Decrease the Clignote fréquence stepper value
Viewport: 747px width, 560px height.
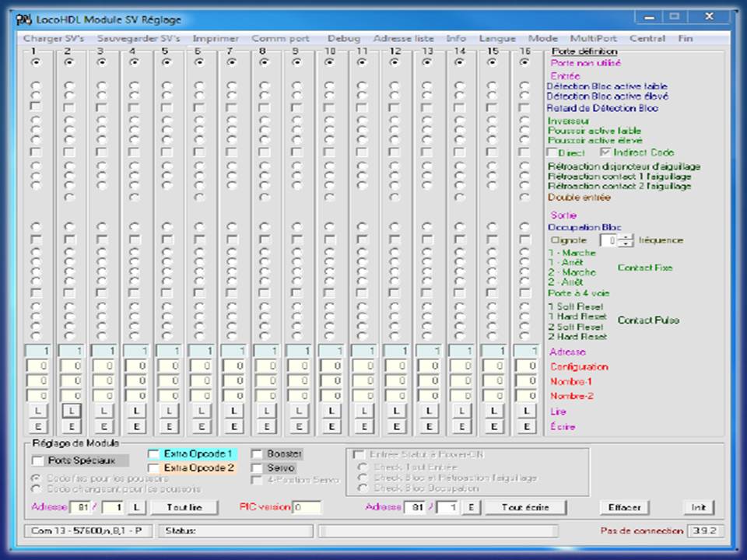626,243
